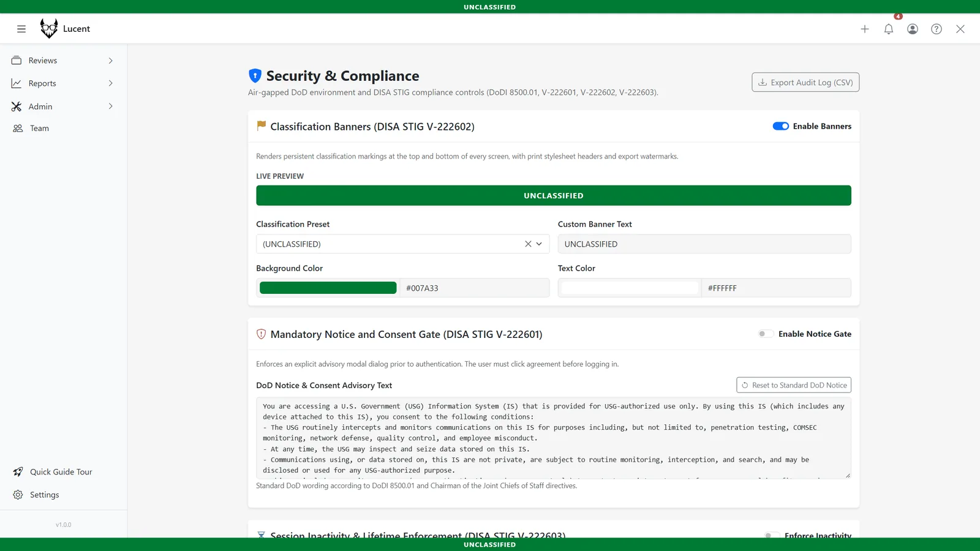Open the Reviews label in sidebar
The width and height of the screenshot is (980, 551).
[43, 61]
